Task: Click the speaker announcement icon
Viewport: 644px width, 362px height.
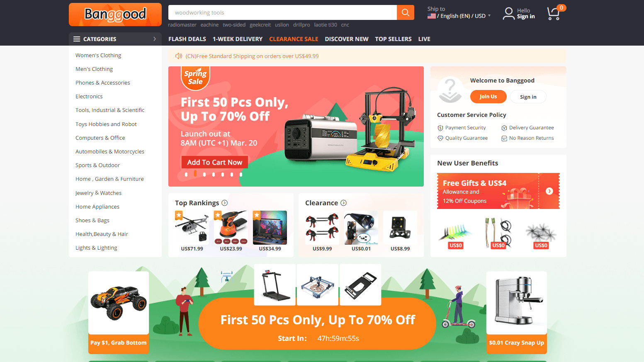Action: 179,56
